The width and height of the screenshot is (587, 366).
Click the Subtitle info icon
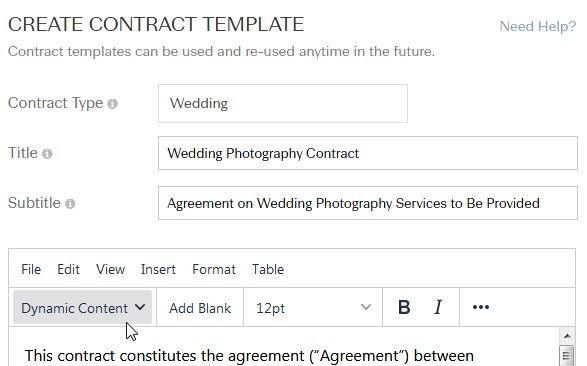coord(70,204)
